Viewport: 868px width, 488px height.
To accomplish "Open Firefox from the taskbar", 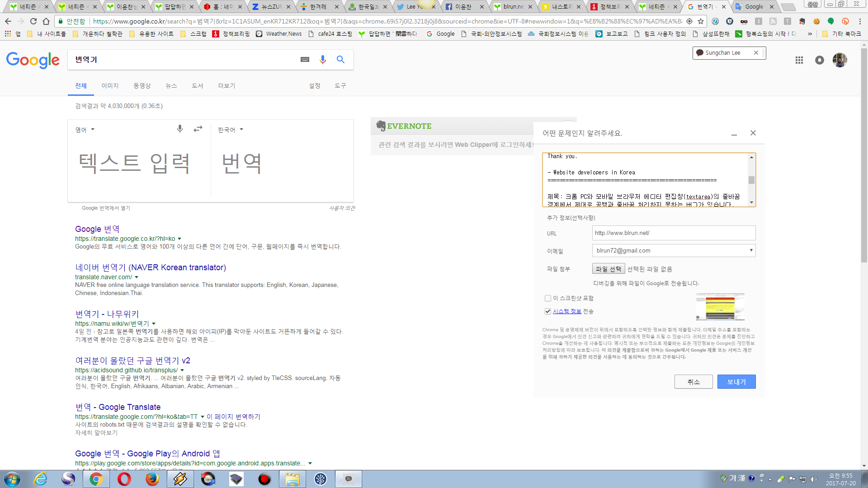I will click(152, 479).
